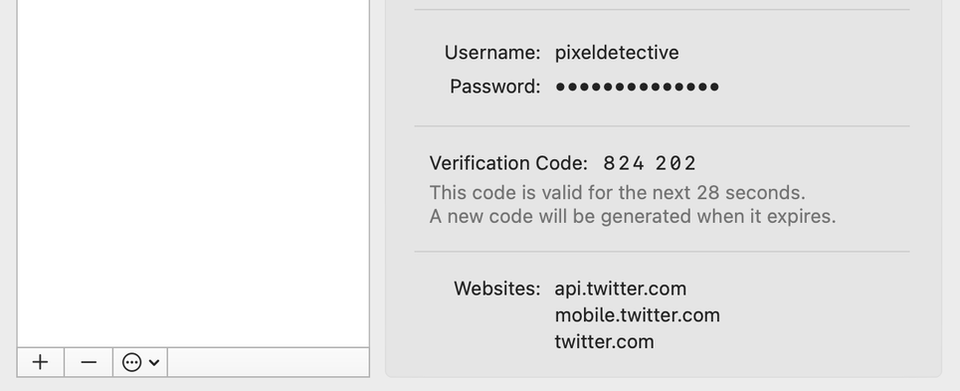Image resolution: width=960 pixels, height=391 pixels.
Task: Click the empty password list area
Action: click(x=193, y=173)
